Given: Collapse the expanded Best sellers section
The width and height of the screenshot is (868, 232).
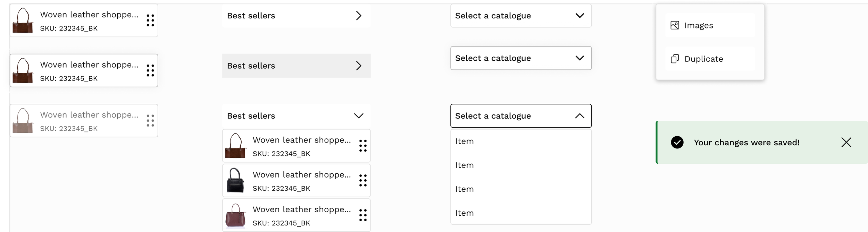Looking at the screenshot, I should [359, 116].
